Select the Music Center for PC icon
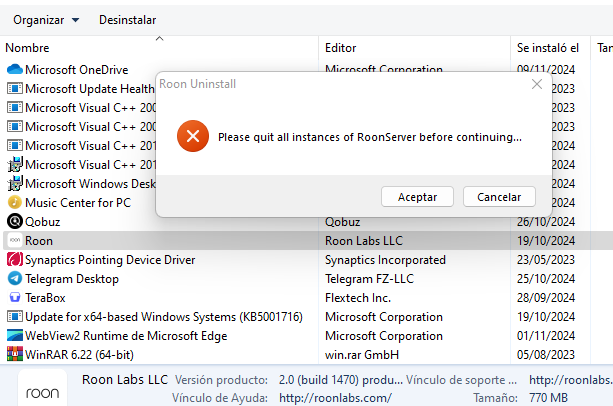This screenshot has height=406, width=613. tap(15, 202)
